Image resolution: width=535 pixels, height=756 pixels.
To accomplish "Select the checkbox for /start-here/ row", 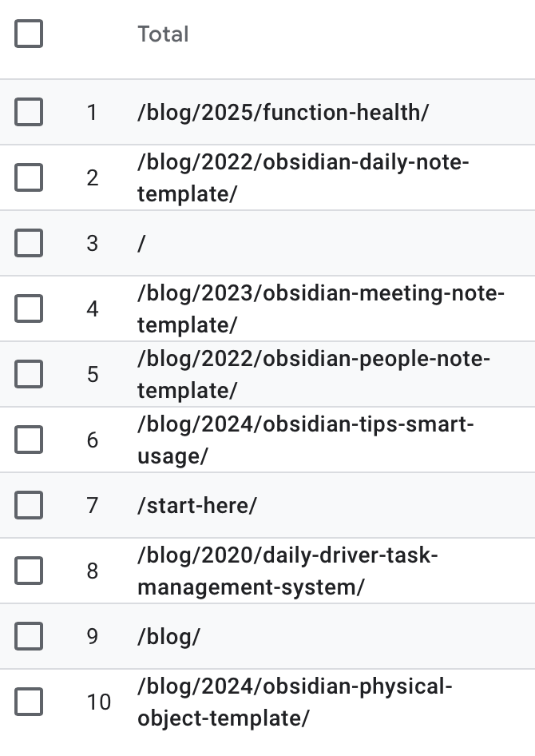I will click(29, 505).
